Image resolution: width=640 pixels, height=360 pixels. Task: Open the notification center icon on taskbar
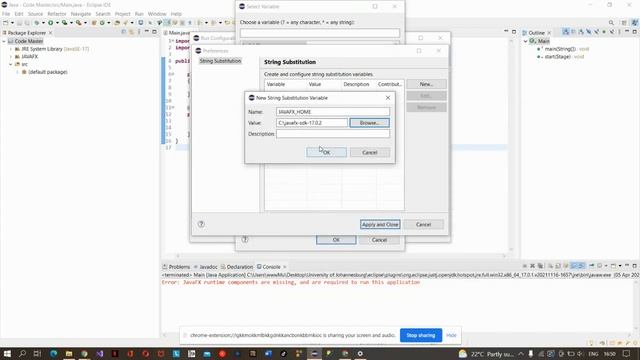(x=627, y=354)
